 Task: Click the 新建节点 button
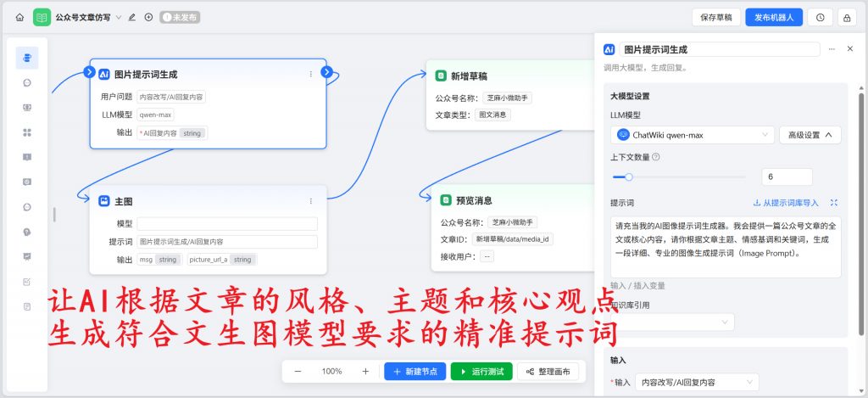415,372
